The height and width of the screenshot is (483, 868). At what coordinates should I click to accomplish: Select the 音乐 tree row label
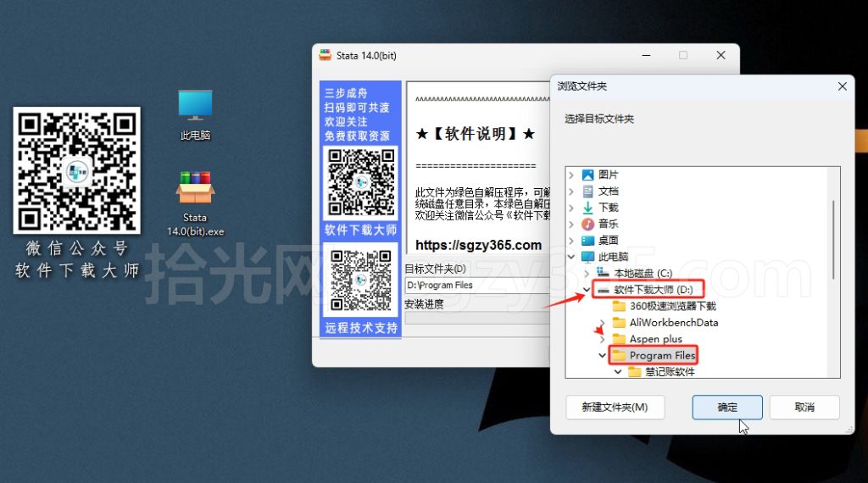click(608, 224)
